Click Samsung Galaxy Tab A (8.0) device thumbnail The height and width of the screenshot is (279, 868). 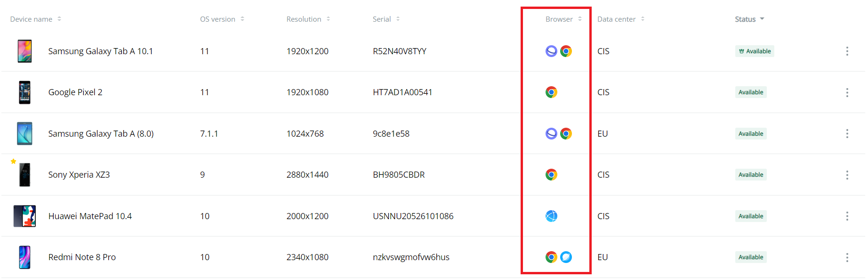[24, 133]
